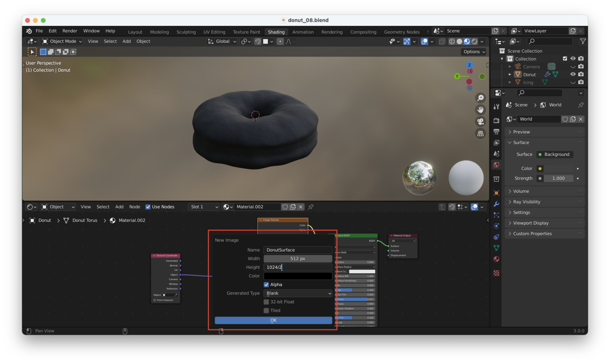Open the Add menu in the 3D viewport
This screenshot has height=364, width=610.
point(126,41)
